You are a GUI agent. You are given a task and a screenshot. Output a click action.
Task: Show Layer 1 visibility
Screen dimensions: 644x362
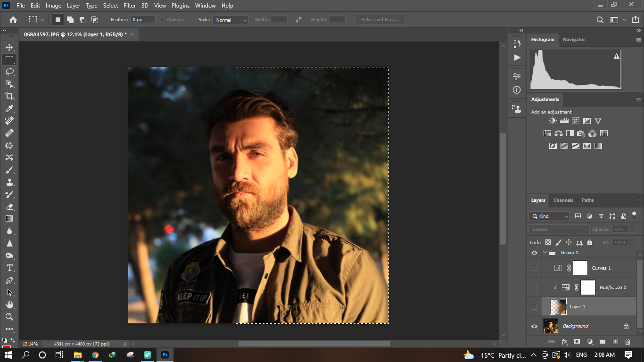click(534, 306)
